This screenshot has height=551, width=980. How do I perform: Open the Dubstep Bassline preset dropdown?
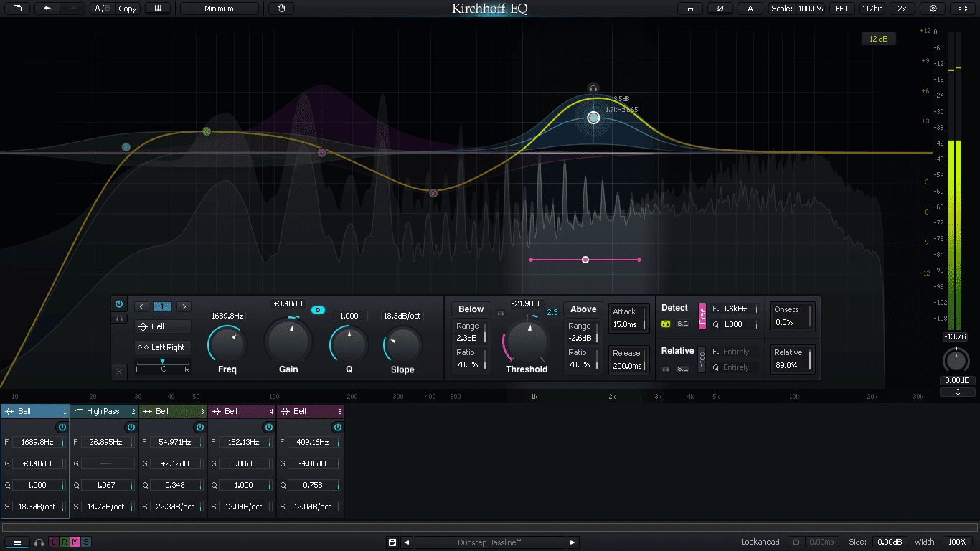[489, 542]
